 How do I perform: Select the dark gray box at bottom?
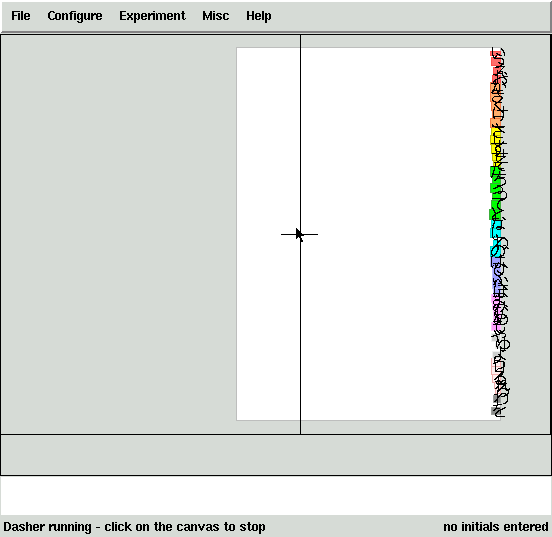click(x=496, y=405)
